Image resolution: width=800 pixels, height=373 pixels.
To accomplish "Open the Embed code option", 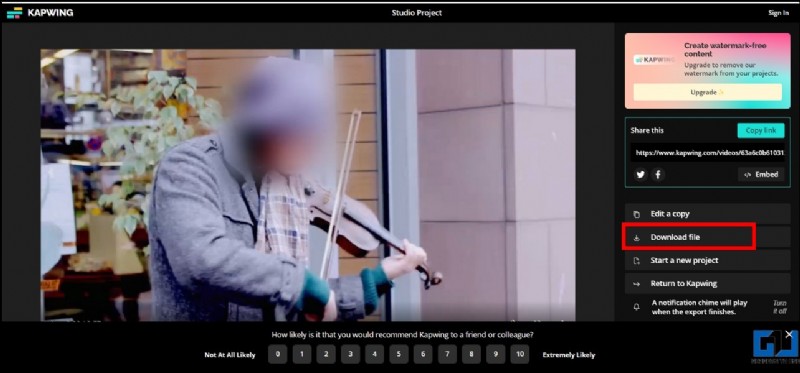I will click(x=761, y=175).
